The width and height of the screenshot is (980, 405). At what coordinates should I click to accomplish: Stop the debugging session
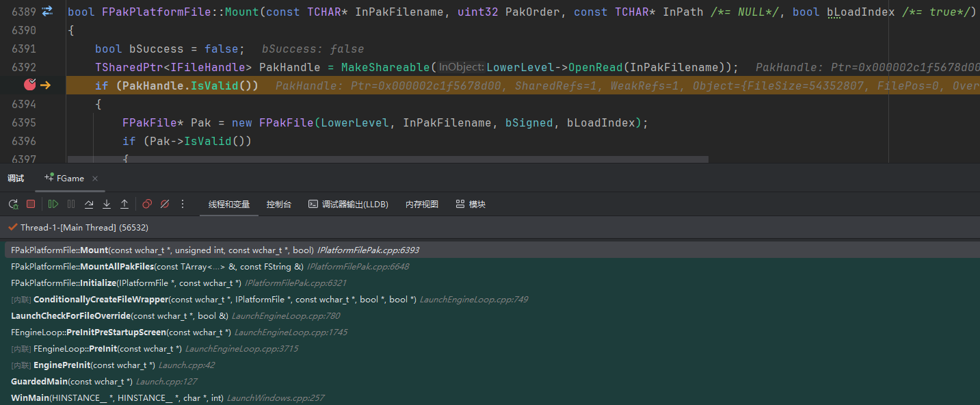click(31, 204)
